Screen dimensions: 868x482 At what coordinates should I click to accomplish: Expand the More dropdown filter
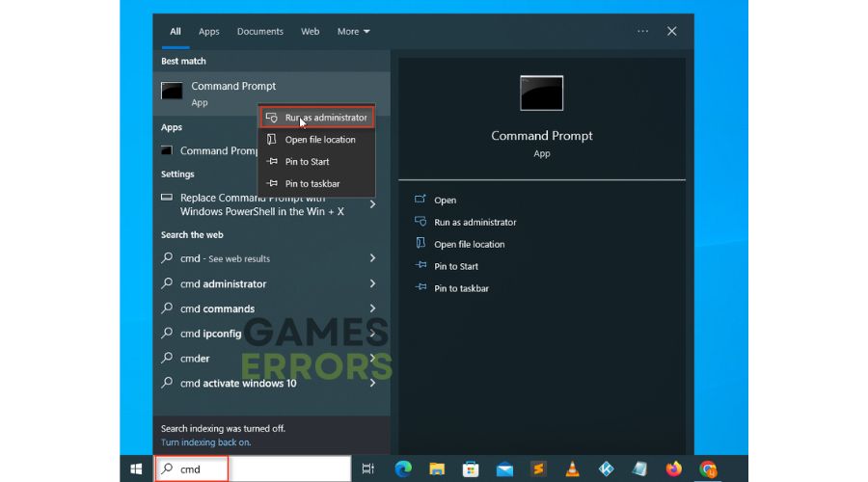(x=353, y=32)
